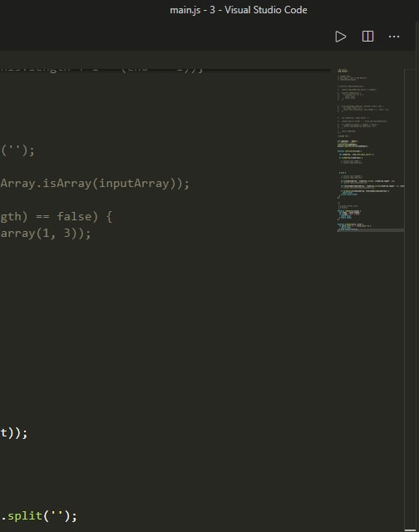
Task: Click the ".split('');" code line
Action: pos(39,516)
